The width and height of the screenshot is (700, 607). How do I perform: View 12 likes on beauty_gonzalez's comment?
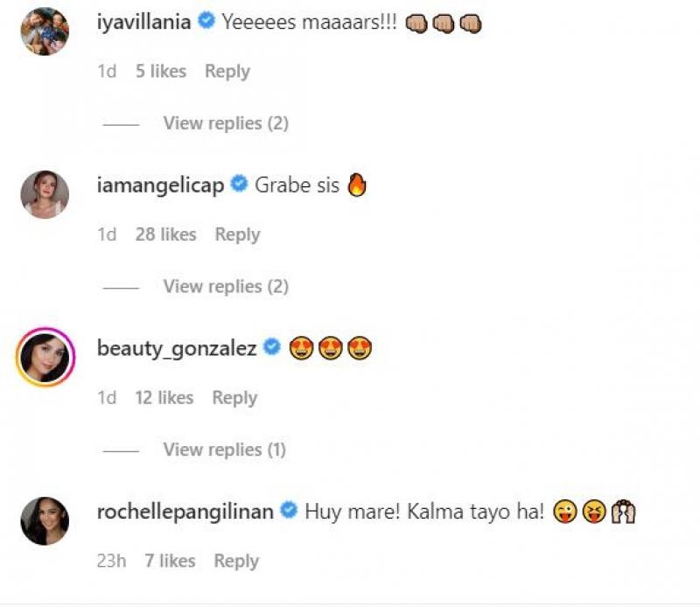[x=164, y=398]
